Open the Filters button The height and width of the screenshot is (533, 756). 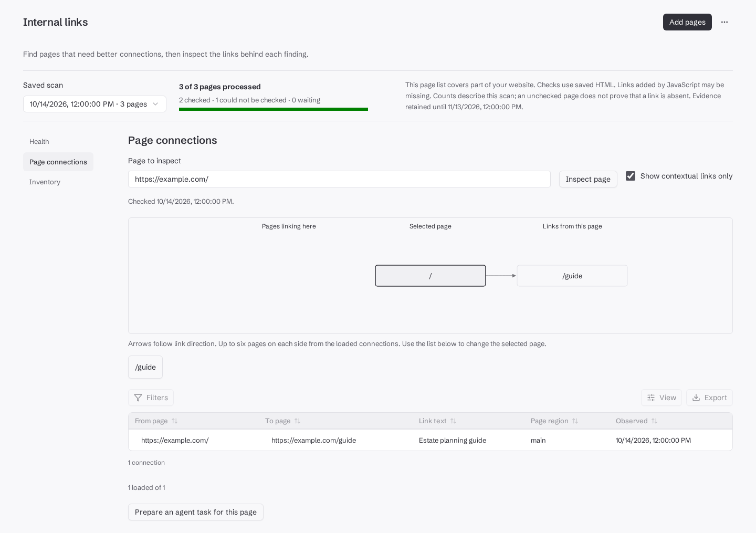(x=151, y=398)
